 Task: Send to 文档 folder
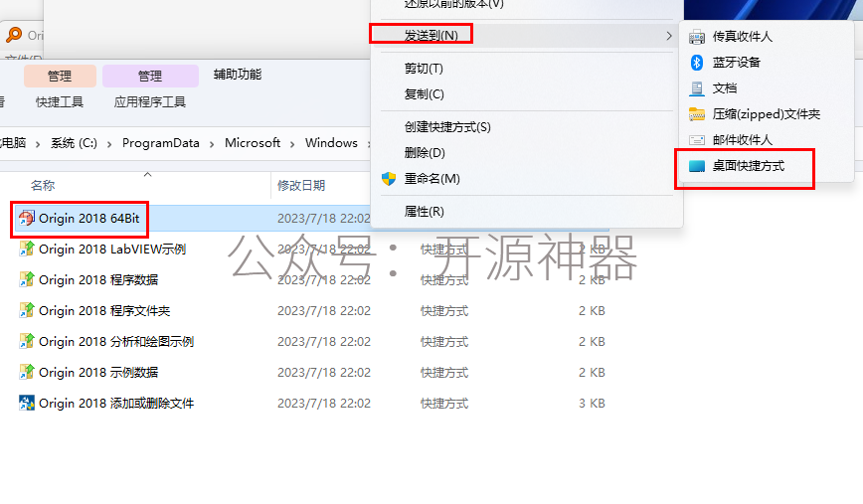click(724, 88)
